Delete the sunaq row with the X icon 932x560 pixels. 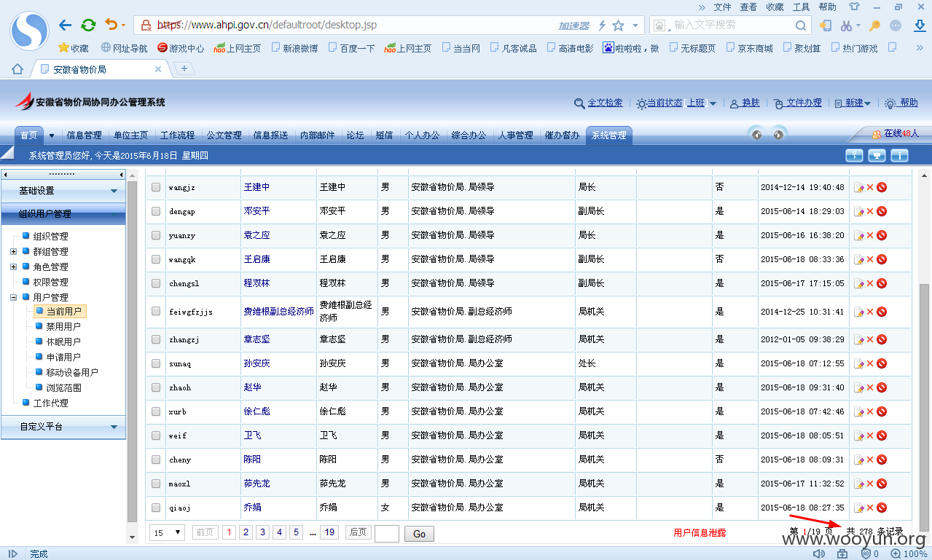pos(870,363)
